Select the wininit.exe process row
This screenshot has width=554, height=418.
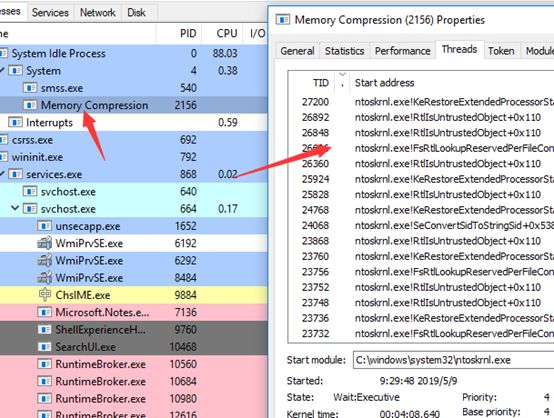pyautogui.click(x=134, y=157)
